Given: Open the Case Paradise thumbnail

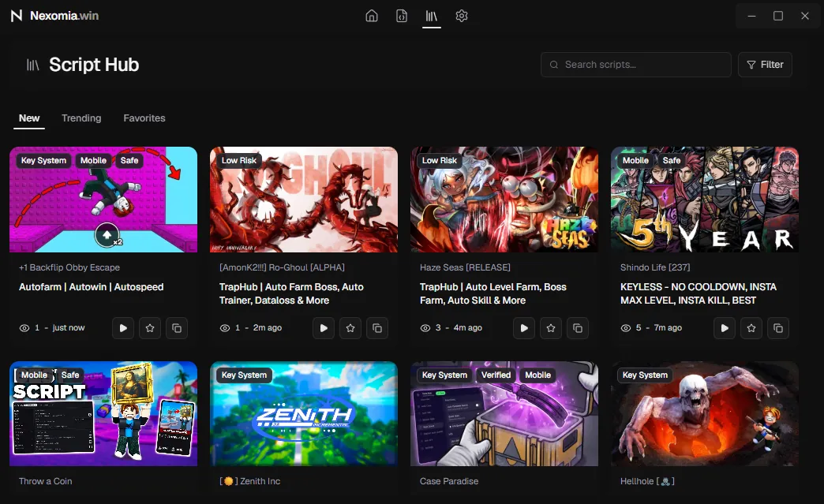Looking at the screenshot, I should click(x=504, y=414).
